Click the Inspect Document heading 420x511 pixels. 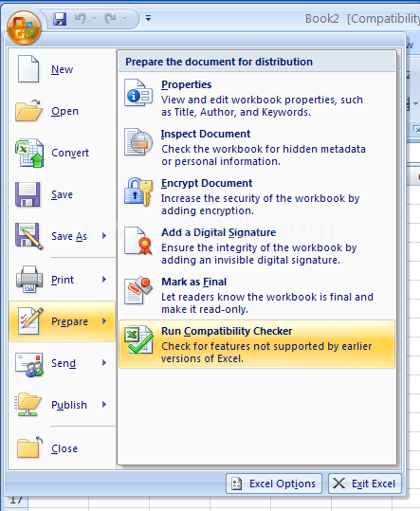pos(206,134)
